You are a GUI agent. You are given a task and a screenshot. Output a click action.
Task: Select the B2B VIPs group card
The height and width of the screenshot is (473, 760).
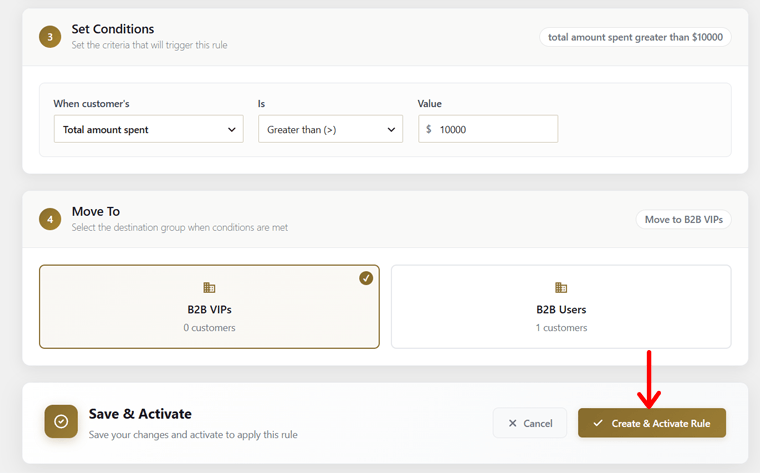click(x=209, y=306)
